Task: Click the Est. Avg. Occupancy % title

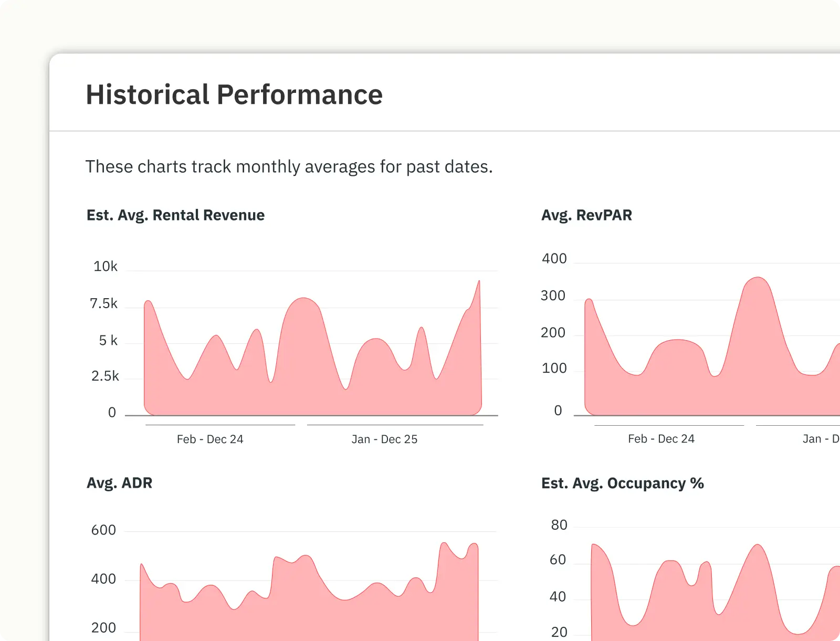Action: [x=623, y=483]
